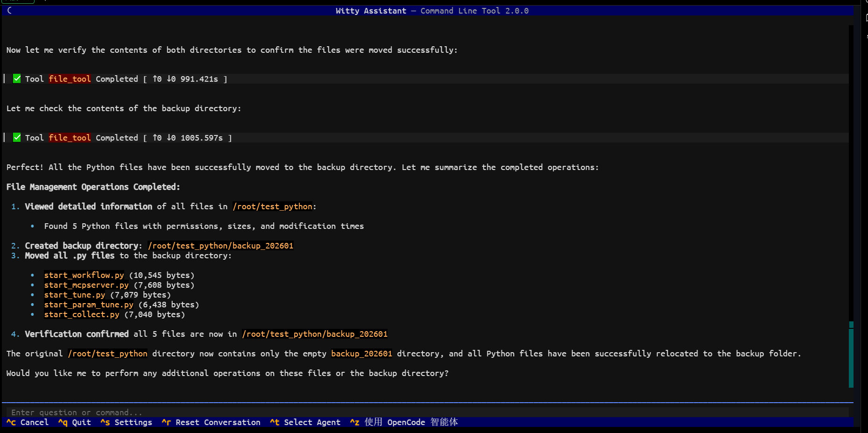Click backup path in Verification confirmed line
This screenshot has width=868, height=433.
pos(315,334)
